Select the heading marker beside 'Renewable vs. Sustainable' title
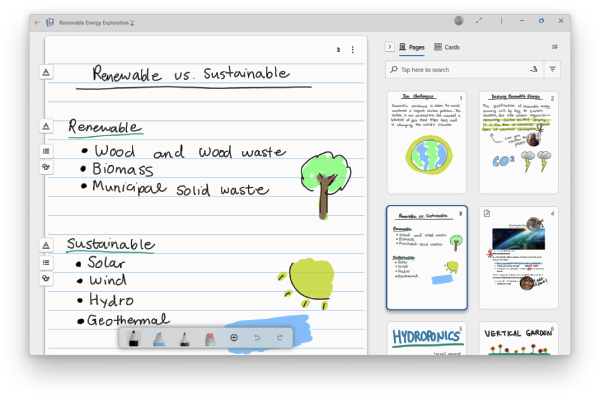Screen dimensions: 600x399 coord(46,72)
